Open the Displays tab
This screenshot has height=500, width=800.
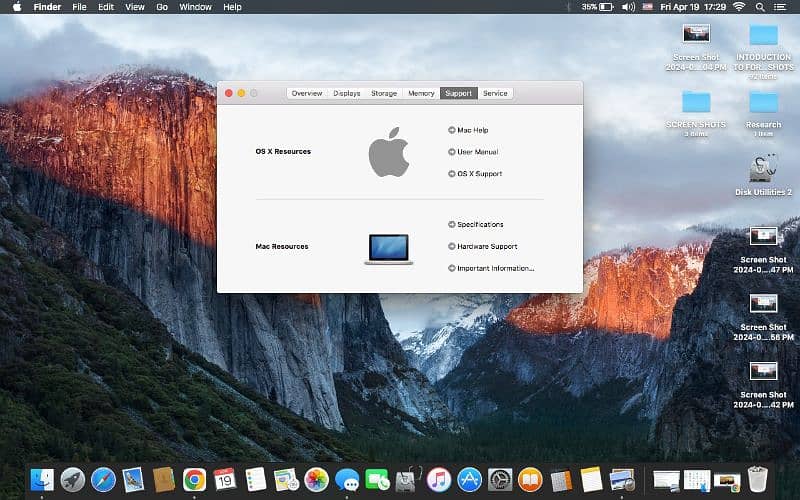pos(347,93)
